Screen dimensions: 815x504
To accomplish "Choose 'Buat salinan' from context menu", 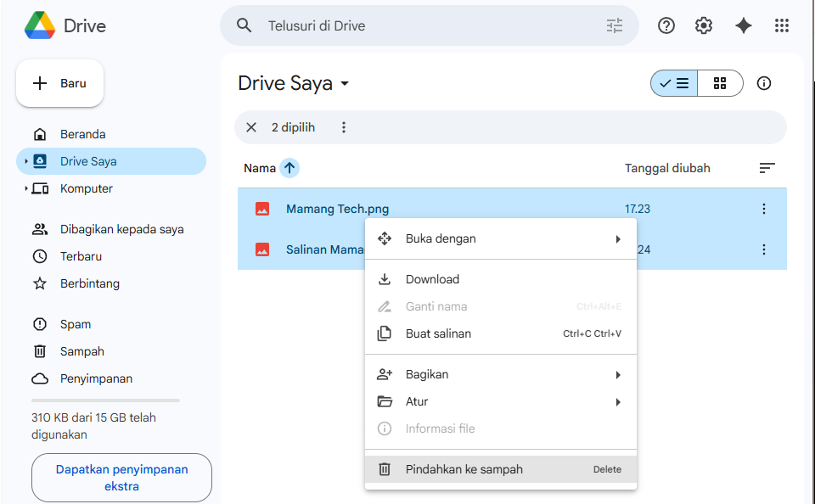I will coord(501,333).
